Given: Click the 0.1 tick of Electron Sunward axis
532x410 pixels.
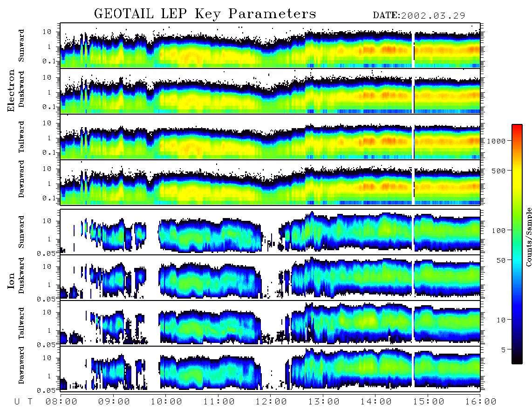Looking at the screenshot, I should 49,61.
